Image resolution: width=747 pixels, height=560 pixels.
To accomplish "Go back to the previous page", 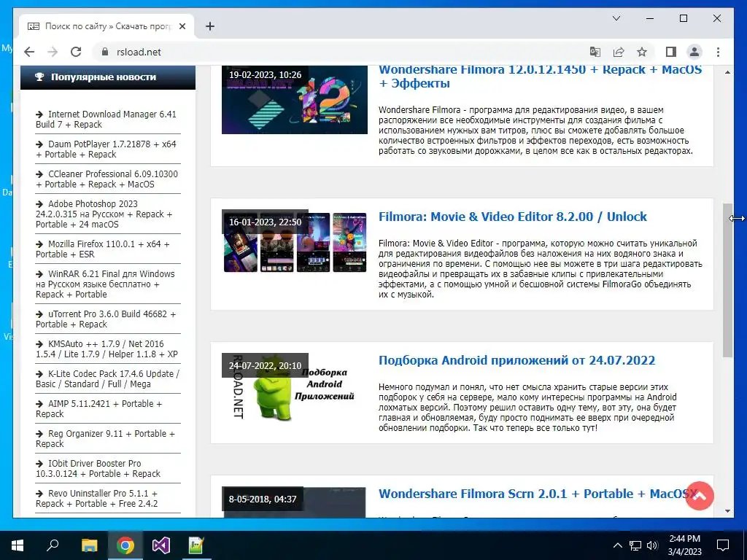I will tap(29, 52).
